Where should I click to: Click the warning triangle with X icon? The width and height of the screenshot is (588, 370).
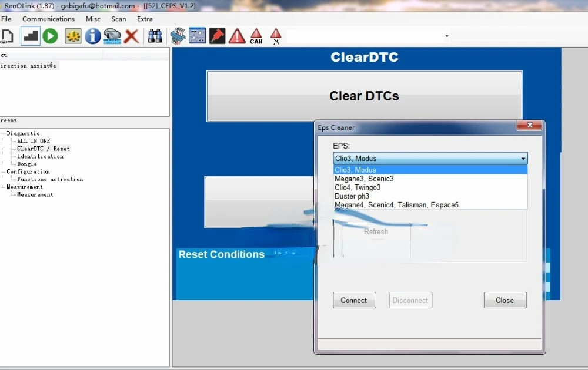coord(276,36)
